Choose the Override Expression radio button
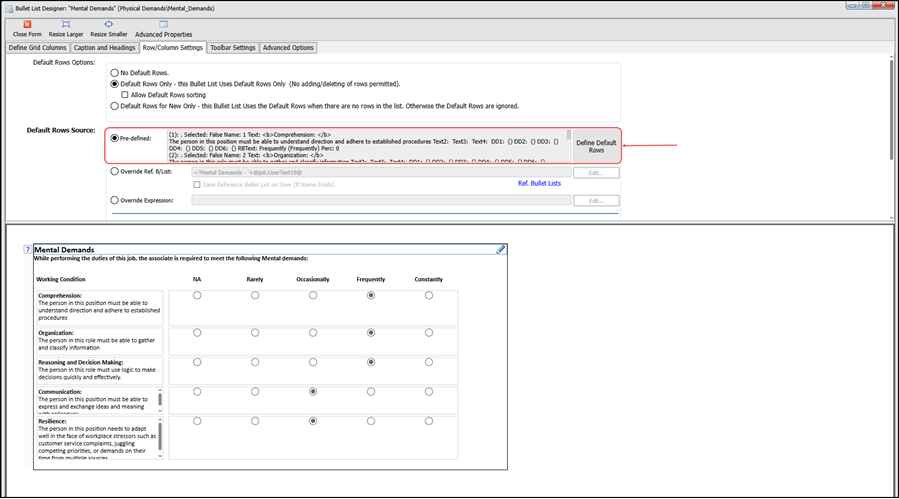This screenshot has height=499, width=899. (x=115, y=200)
